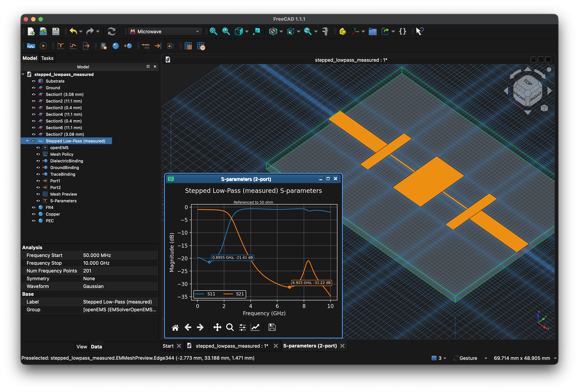579x392 pixels.
Task: Switch to the Start tab
Action: [168, 346]
